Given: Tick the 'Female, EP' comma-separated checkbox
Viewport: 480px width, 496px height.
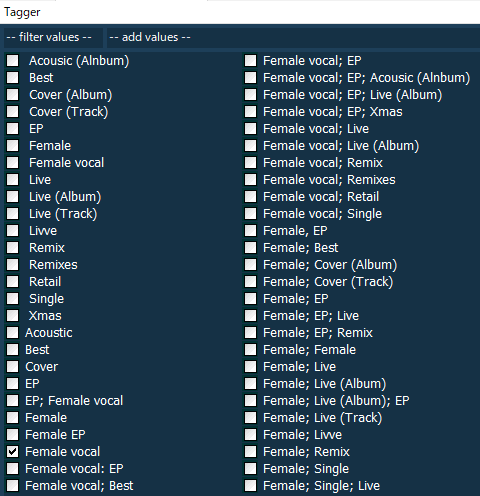Looking at the screenshot, I should 250,230.
